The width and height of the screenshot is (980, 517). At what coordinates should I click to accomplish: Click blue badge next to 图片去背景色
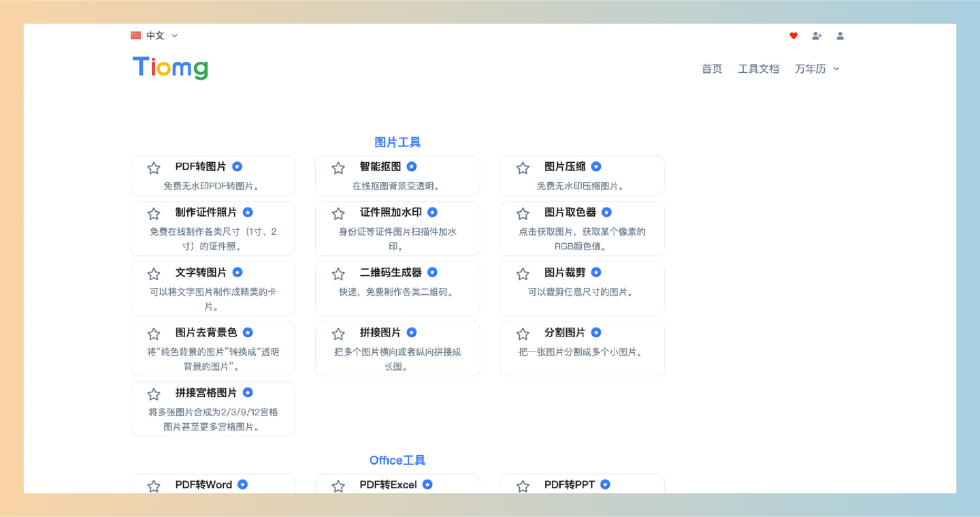[x=248, y=332]
